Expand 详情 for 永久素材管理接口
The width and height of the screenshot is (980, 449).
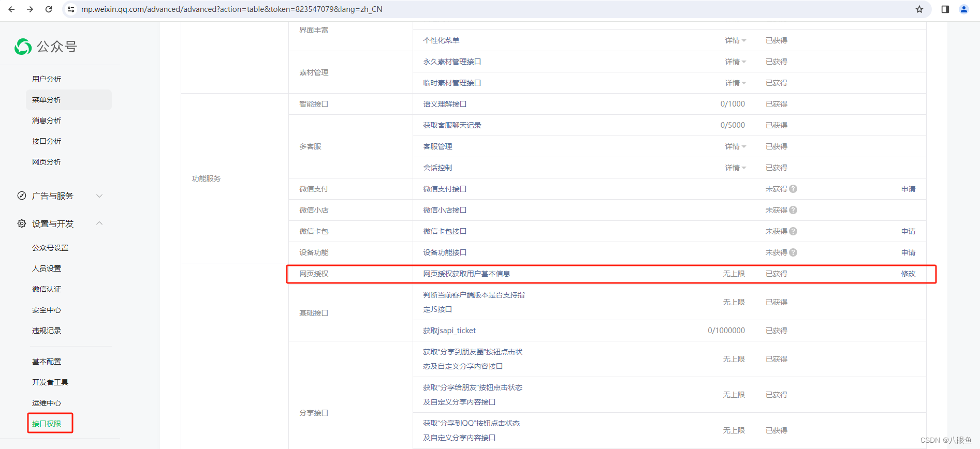tap(735, 62)
